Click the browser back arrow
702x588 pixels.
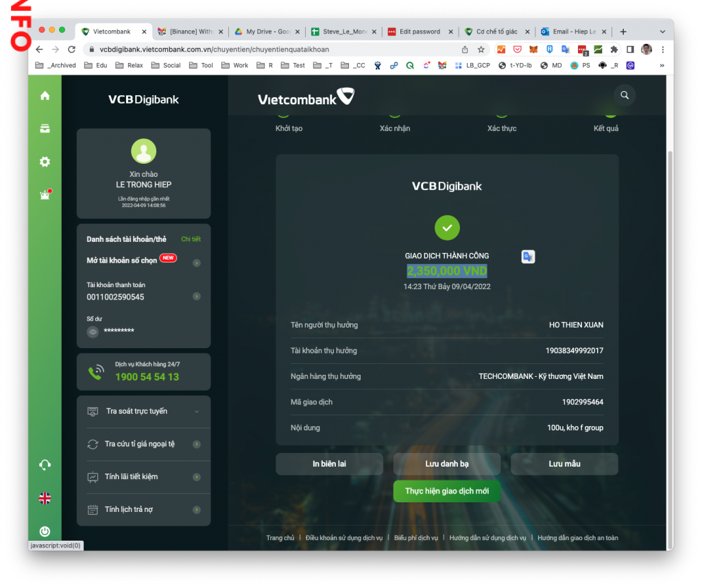(x=39, y=49)
